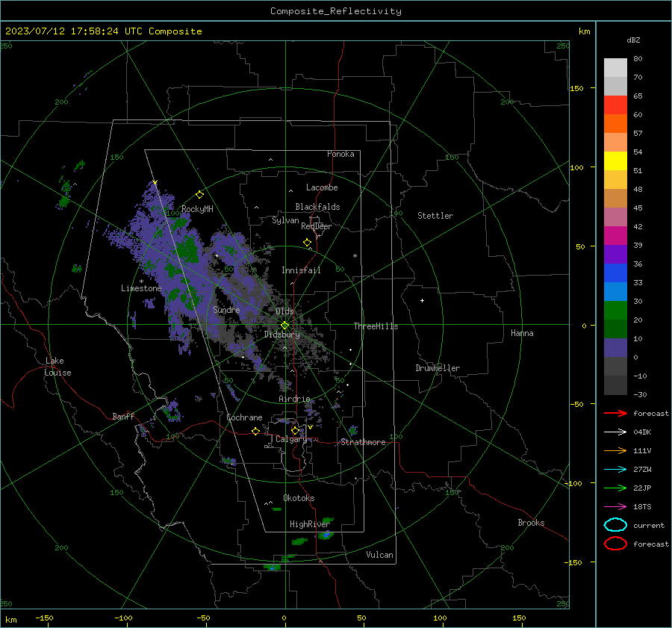Image resolution: width=672 pixels, height=628 pixels.
Task: Click the Drumheller label
Action: (x=438, y=368)
